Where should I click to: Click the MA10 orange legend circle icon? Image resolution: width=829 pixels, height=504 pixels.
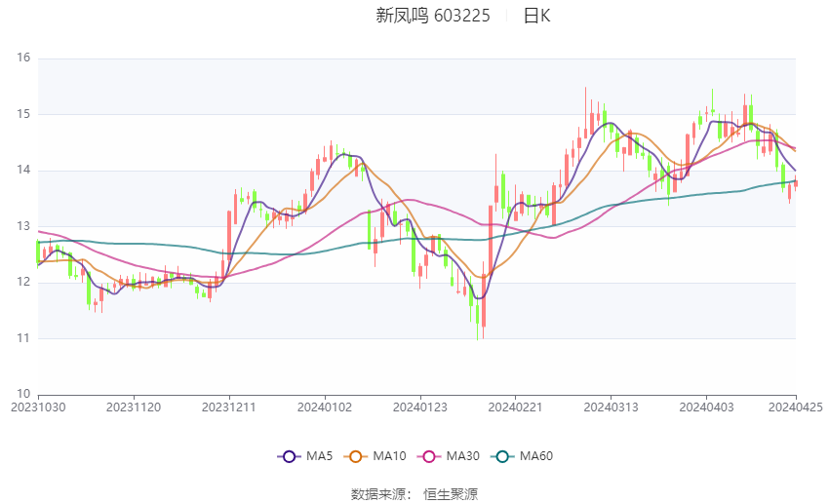[356, 456]
